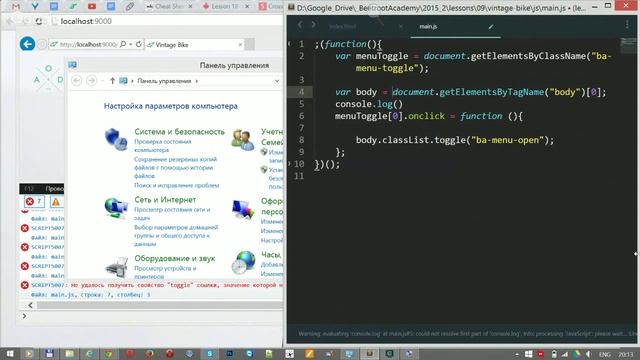Click the Sublime minimap

629,46
